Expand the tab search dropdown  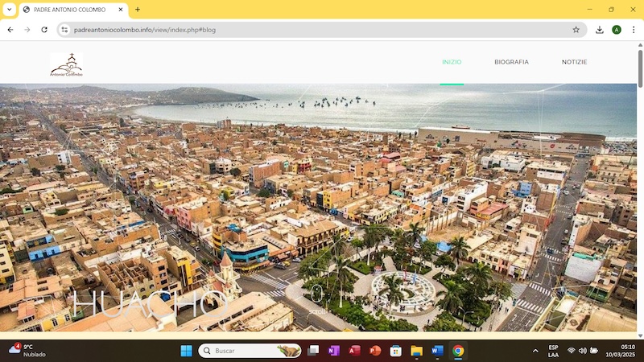(9, 10)
